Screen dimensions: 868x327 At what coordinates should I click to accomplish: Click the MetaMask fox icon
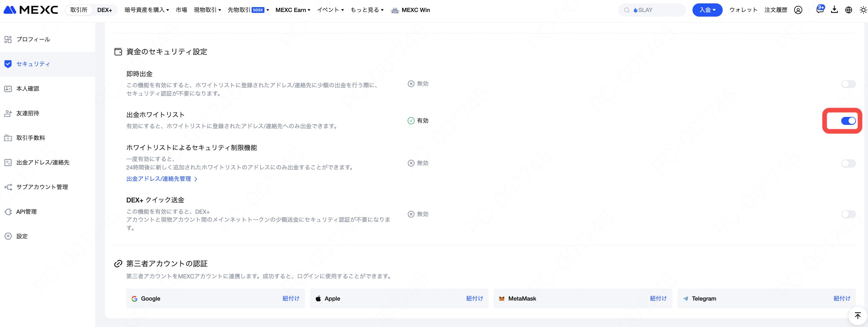pos(502,298)
